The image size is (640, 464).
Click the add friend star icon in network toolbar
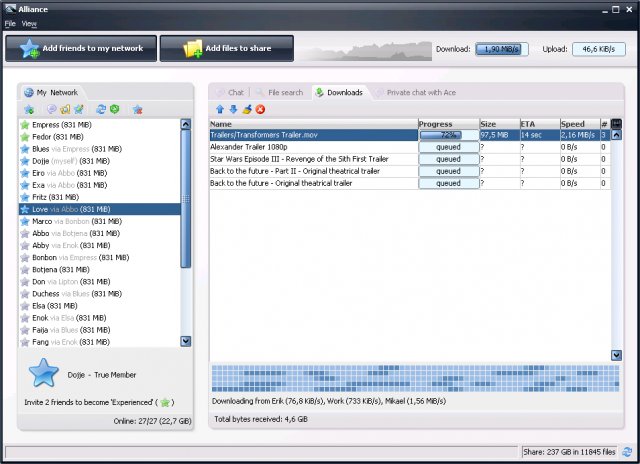point(29,109)
